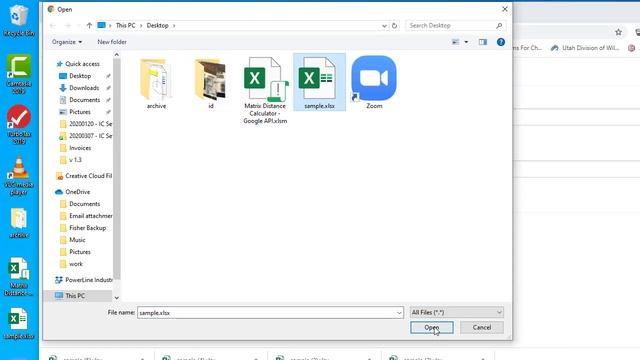The height and width of the screenshot is (360, 640).
Task: Expand view options dropdown arrow
Action: [x=466, y=42]
